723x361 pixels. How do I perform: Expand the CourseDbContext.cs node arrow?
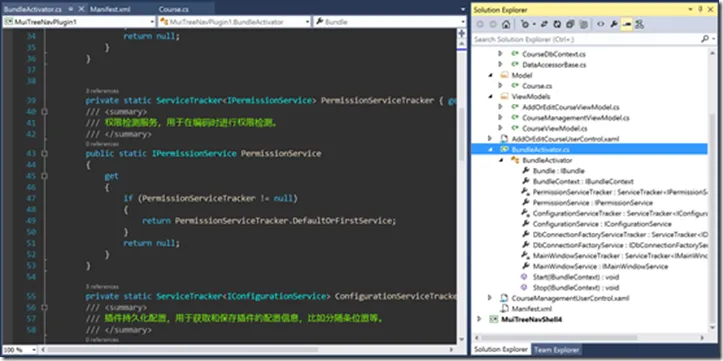(x=501, y=54)
